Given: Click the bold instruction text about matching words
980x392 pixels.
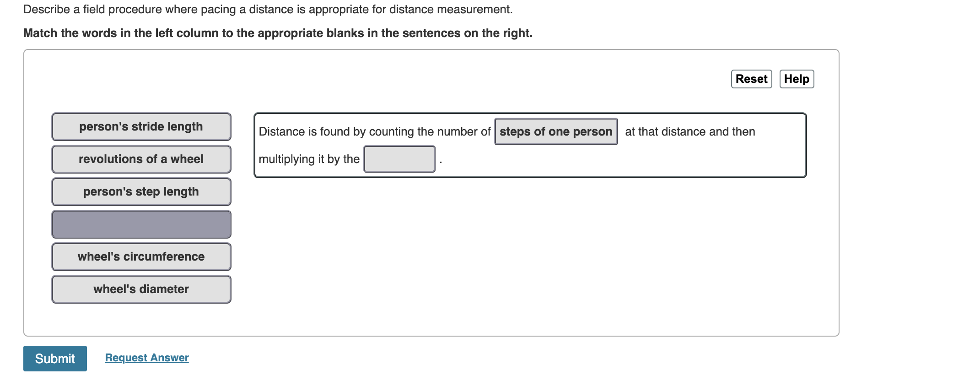Looking at the screenshot, I should pyautogui.click(x=278, y=33).
